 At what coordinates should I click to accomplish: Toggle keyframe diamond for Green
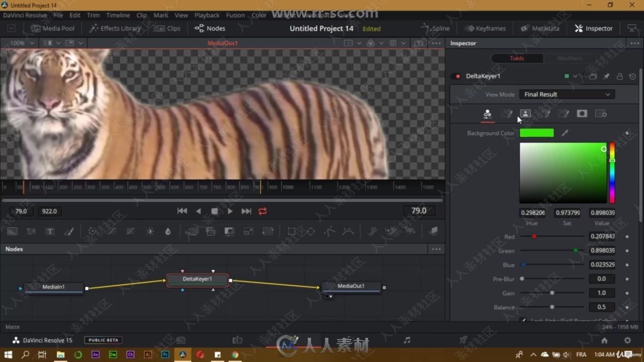tap(627, 250)
